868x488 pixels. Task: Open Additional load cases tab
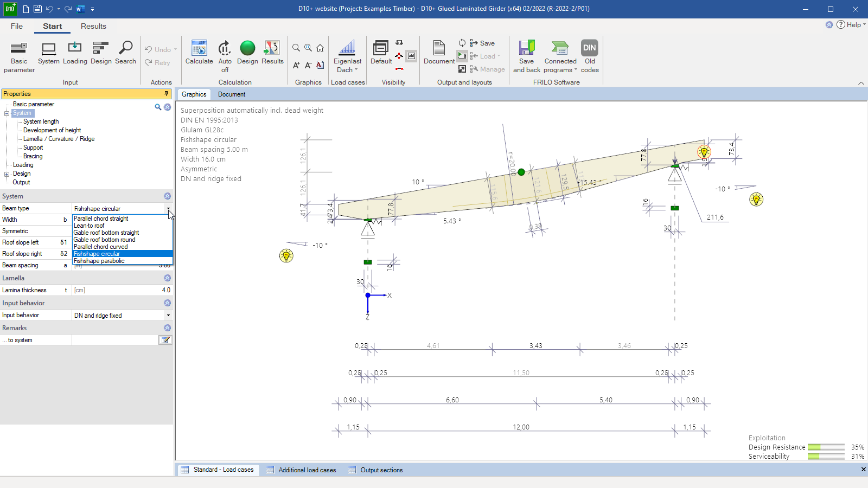302,470
